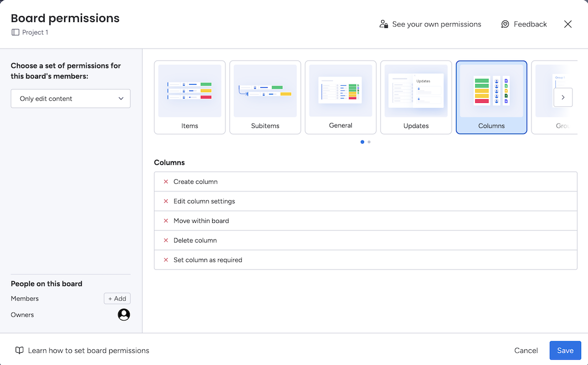Click the right arrow on the Groups card
Viewport: 588px width, 365px height.
[x=563, y=97]
